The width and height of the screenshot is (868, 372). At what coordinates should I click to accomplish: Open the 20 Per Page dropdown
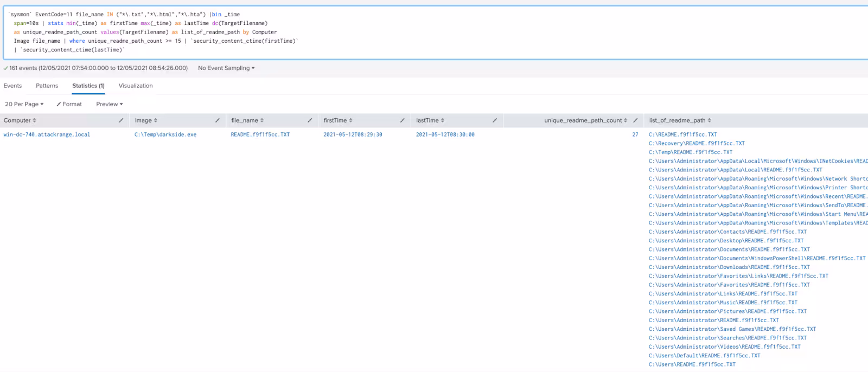(x=24, y=104)
